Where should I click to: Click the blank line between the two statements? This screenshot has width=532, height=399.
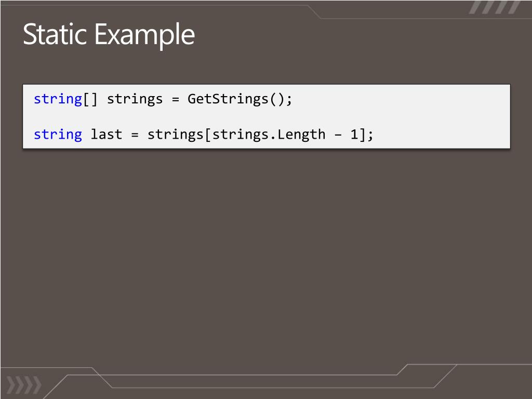tap(267, 117)
